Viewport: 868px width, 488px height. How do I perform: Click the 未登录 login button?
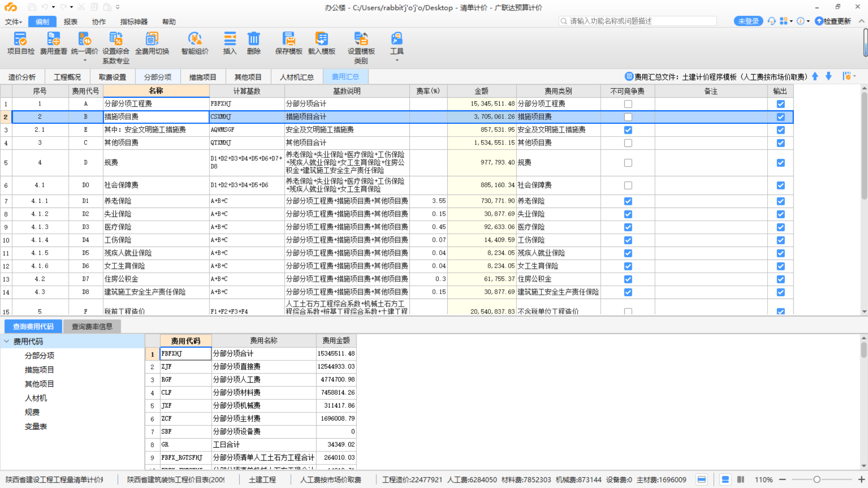pos(748,21)
